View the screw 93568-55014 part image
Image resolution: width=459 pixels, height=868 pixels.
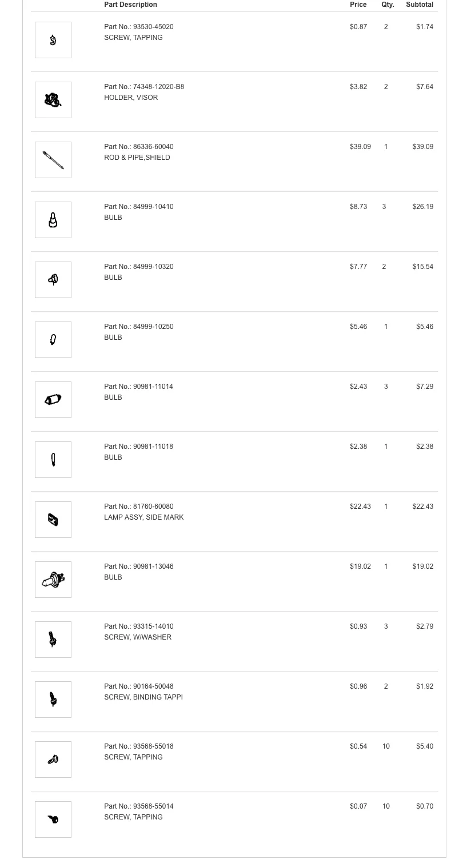click(x=53, y=819)
